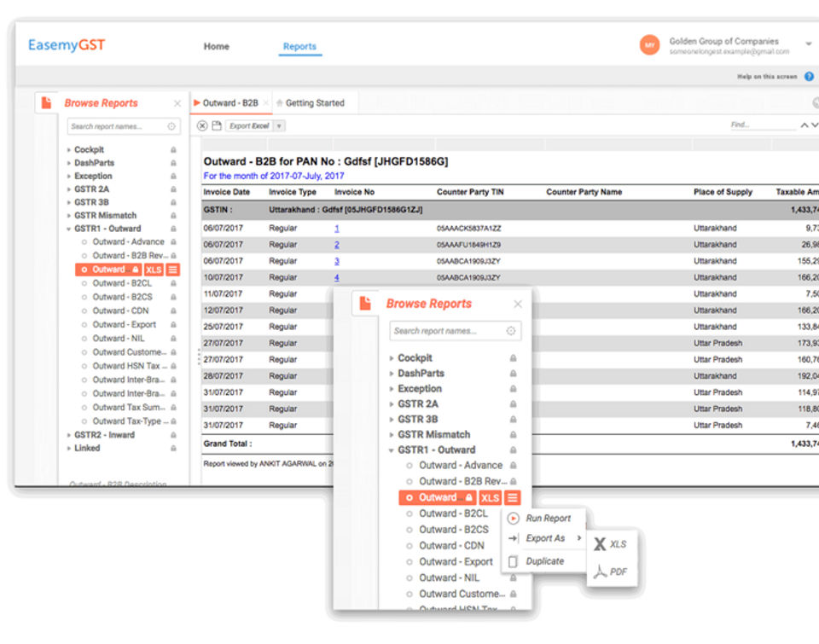819x644 pixels.
Task: Open the account dropdown arrow next to Golden Group
Action: pyautogui.click(x=808, y=44)
